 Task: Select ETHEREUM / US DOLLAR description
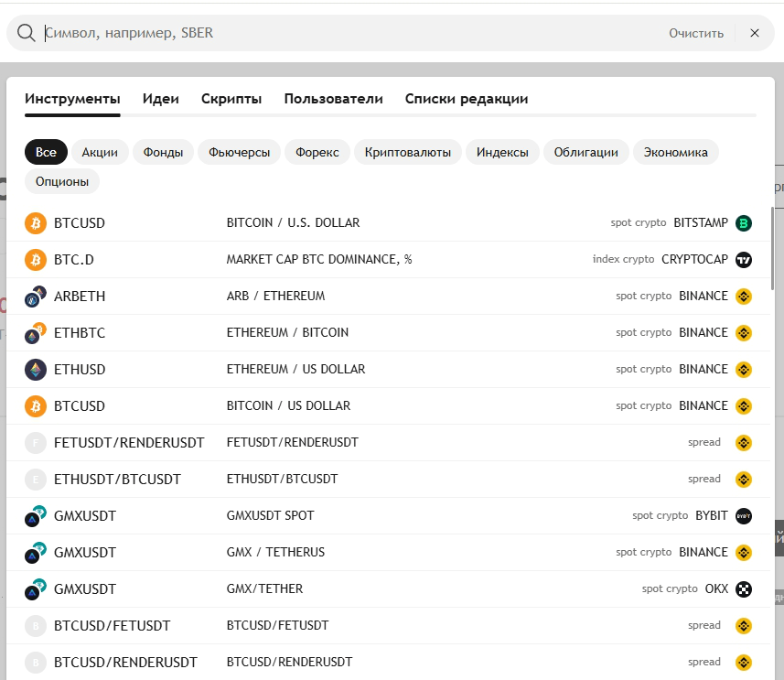tap(295, 369)
